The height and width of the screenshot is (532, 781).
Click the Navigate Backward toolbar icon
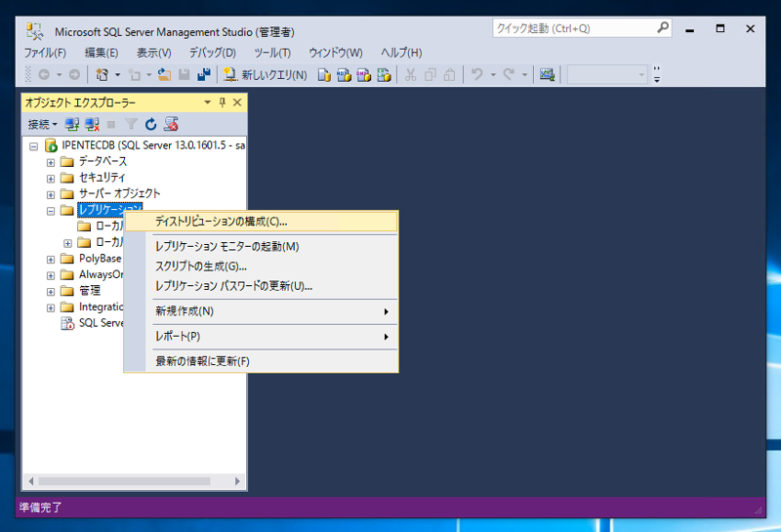pyautogui.click(x=44, y=75)
